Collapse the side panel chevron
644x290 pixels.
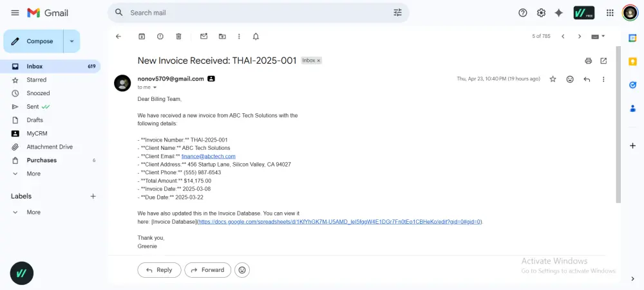click(632, 279)
